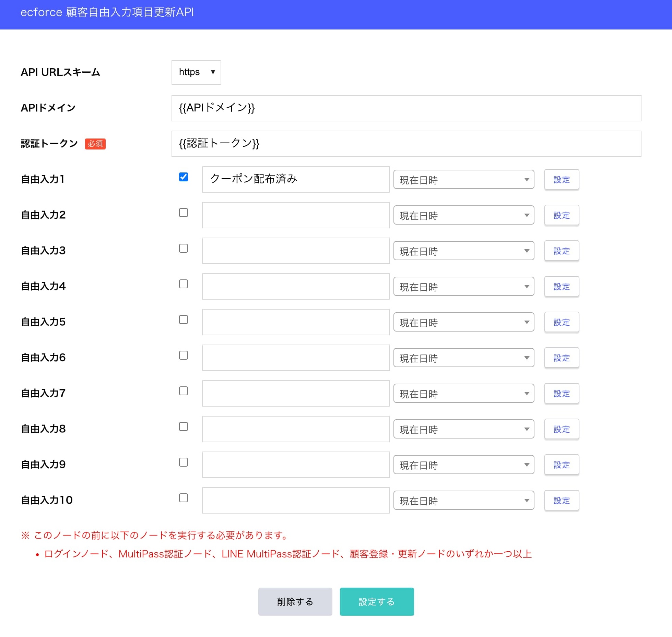Open the 現在日時 select in 自由入力5 row

pyautogui.click(x=464, y=322)
